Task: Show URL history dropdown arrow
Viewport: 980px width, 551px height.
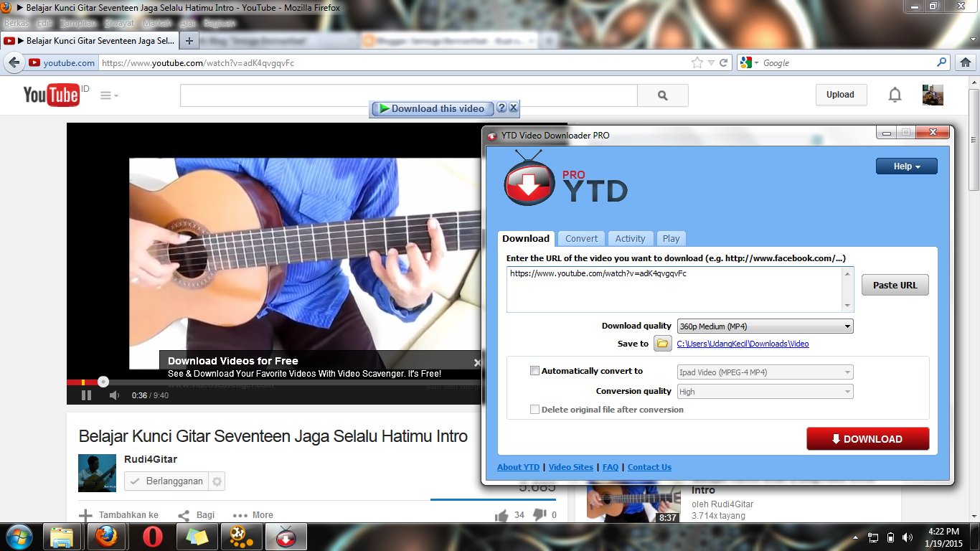Action: [711, 63]
